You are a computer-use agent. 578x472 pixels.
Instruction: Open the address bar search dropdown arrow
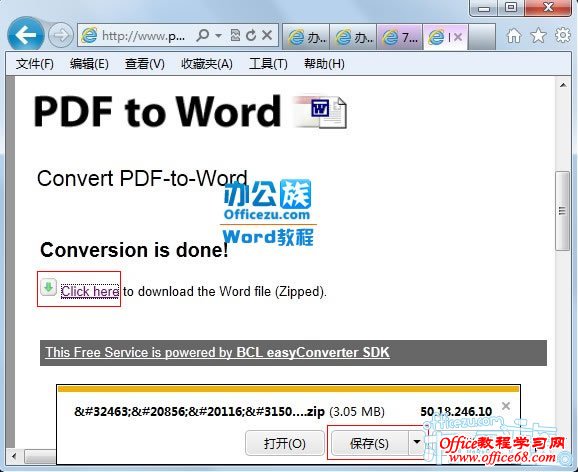point(218,36)
